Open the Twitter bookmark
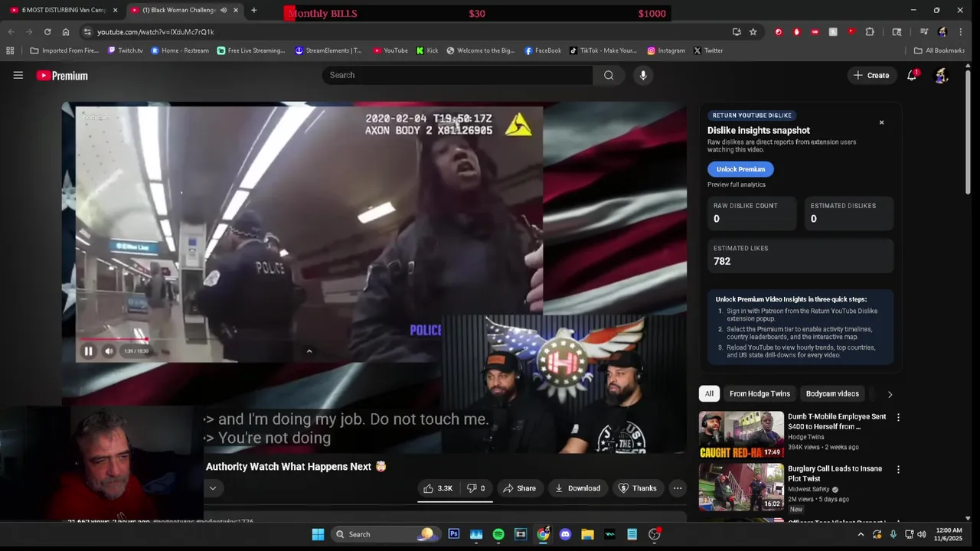980x551 pixels. click(x=707, y=51)
